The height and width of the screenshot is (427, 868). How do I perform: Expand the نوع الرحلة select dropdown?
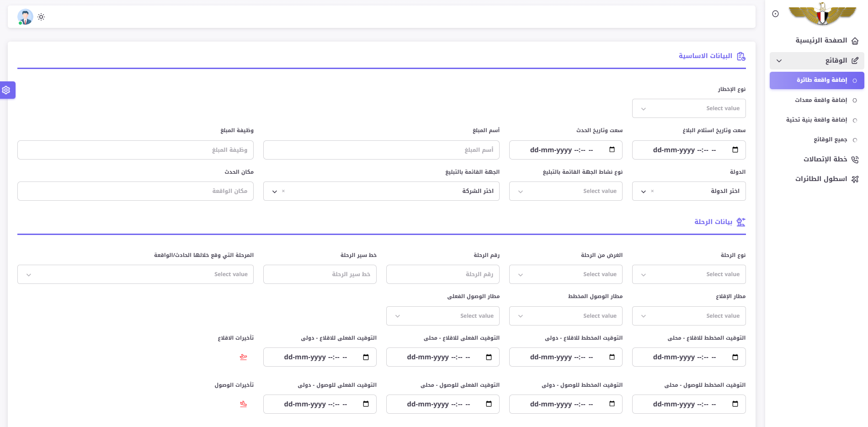(688, 274)
